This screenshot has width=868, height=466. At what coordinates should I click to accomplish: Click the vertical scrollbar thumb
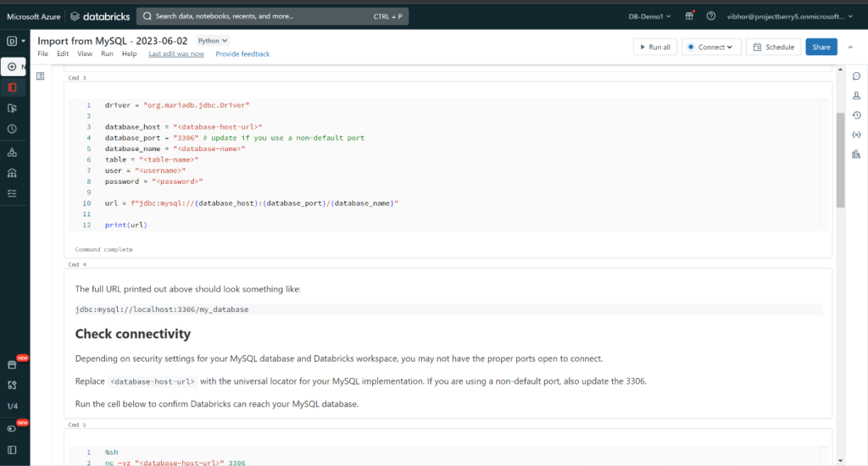[840, 159]
